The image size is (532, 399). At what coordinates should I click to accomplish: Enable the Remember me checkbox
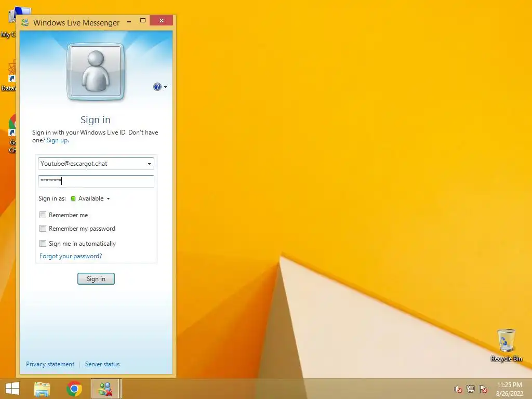pyautogui.click(x=43, y=215)
